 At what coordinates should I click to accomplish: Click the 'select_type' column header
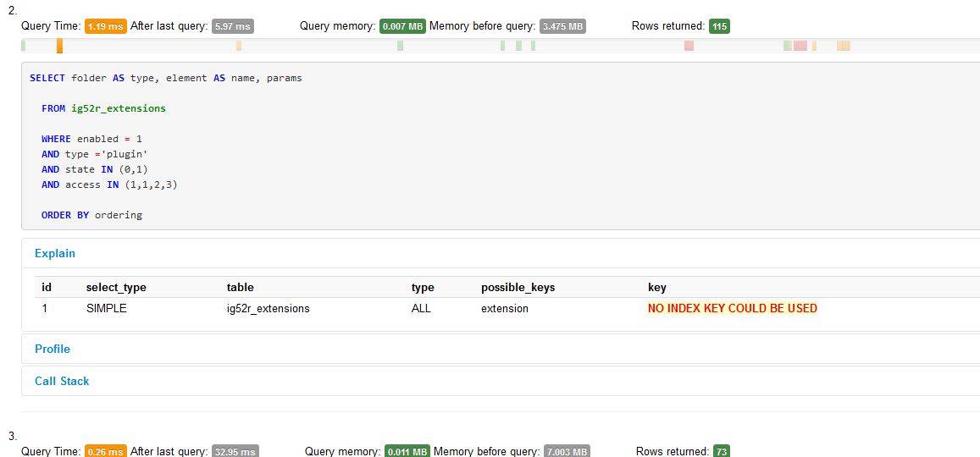116,288
